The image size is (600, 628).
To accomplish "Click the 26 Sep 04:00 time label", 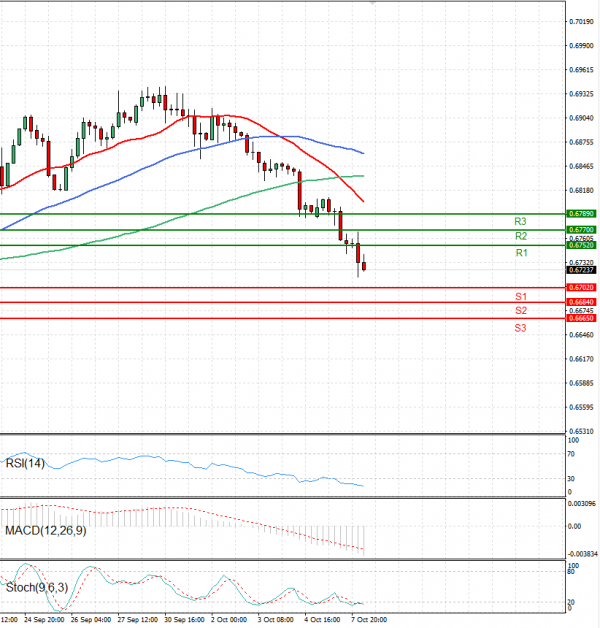I will point(91,620).
